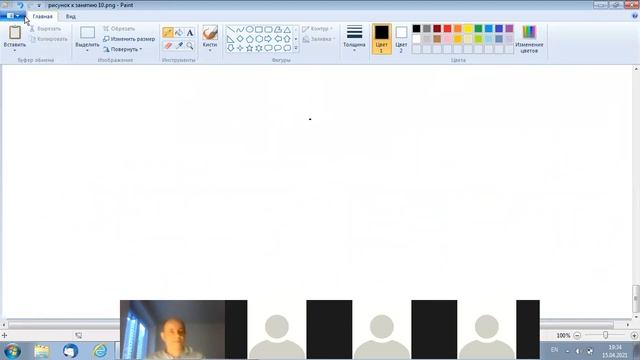Viewport: 640px width, 360px height.
Task: Expand the Вставить paste options arrow
Action: click(x=15, y=50)
